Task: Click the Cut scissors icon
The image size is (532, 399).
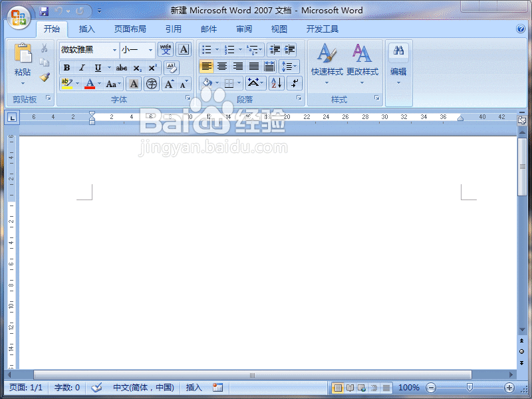Action: point(44,48)
